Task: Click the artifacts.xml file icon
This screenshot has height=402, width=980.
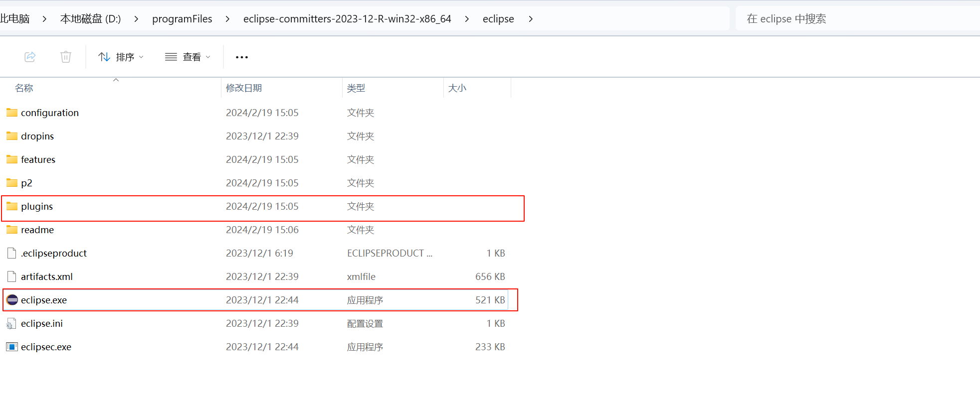Action: click(12, 276)
